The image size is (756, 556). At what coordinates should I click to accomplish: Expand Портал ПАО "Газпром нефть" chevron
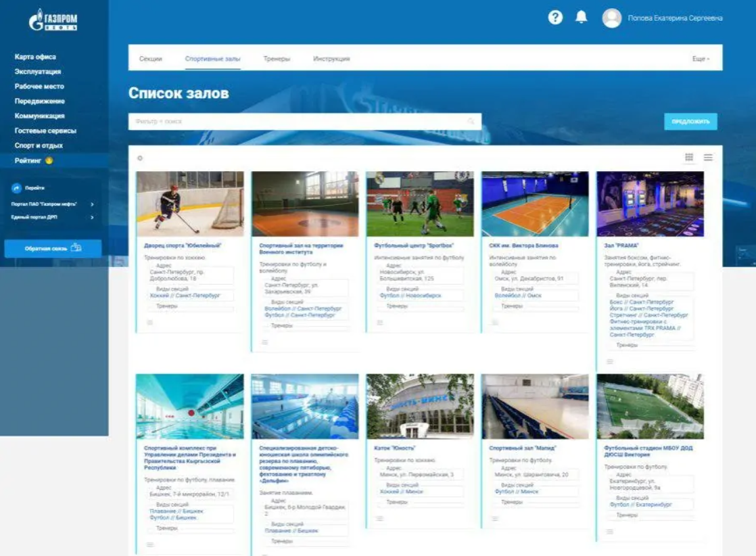[x=92, y=204]
